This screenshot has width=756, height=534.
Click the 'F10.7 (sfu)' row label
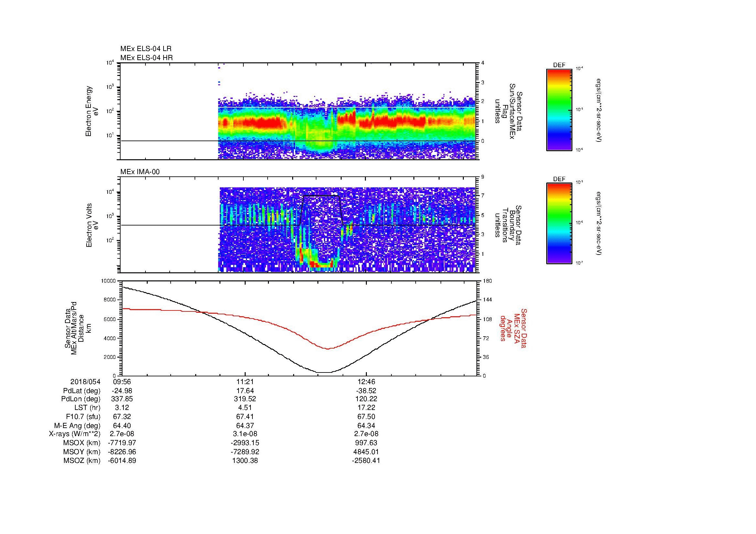[83, 417]
